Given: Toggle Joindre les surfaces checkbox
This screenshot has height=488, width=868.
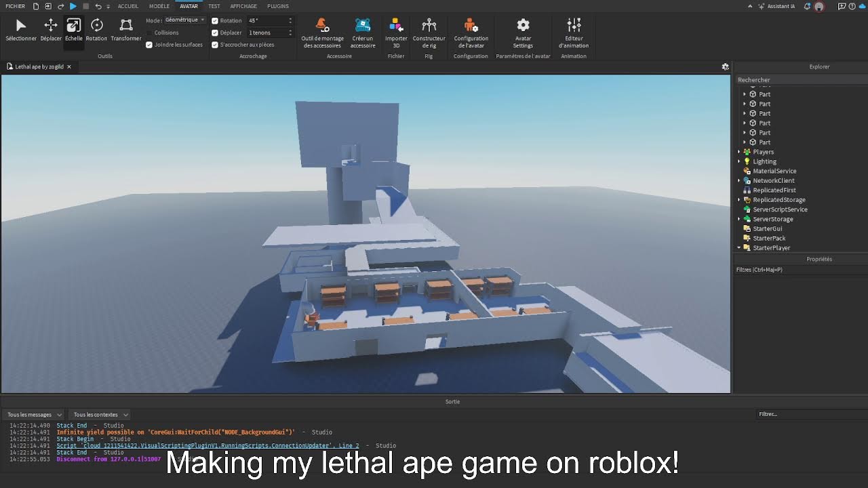Looking at the screenshot, I should (x=149, y=45).
